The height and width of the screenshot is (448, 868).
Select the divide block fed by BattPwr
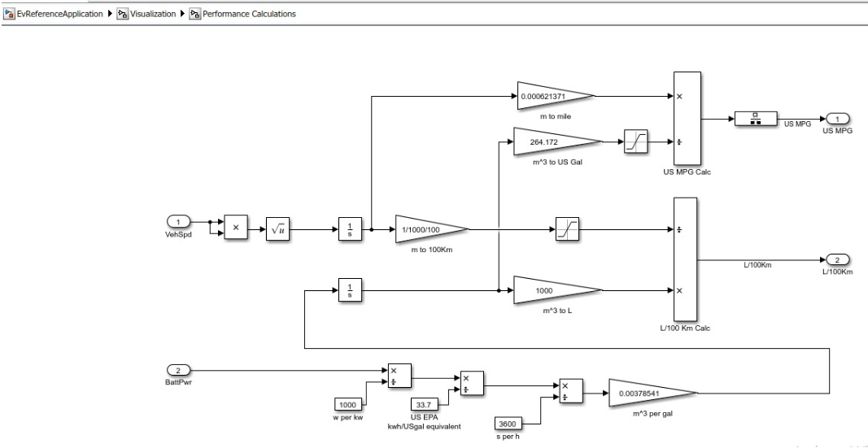click(399, 376)
